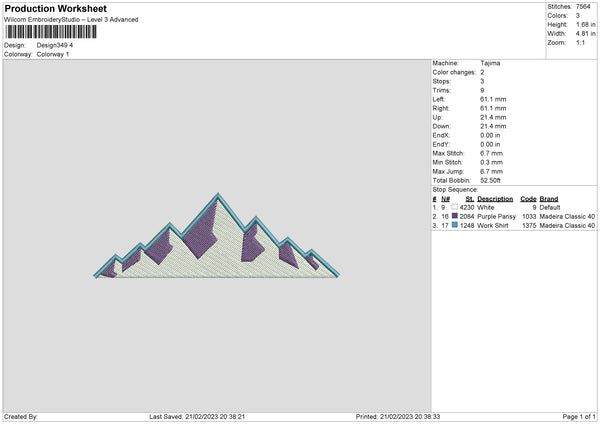Viewport: 600px width, 424px height.
Task: Click the Machine Tajima value
Action: 490,63
